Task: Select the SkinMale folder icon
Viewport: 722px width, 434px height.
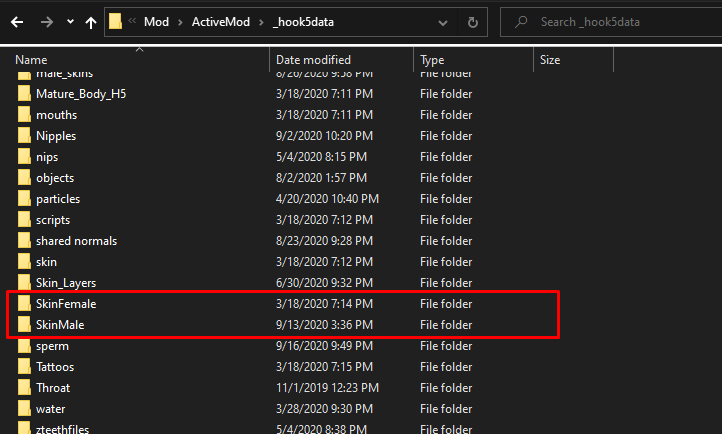Action: pos(24,324)
